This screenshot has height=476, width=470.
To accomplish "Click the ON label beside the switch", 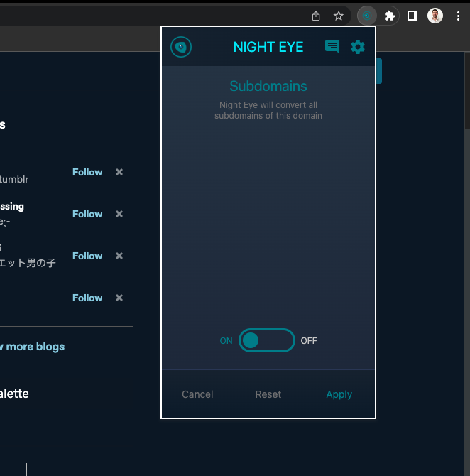I will point(226,341).
